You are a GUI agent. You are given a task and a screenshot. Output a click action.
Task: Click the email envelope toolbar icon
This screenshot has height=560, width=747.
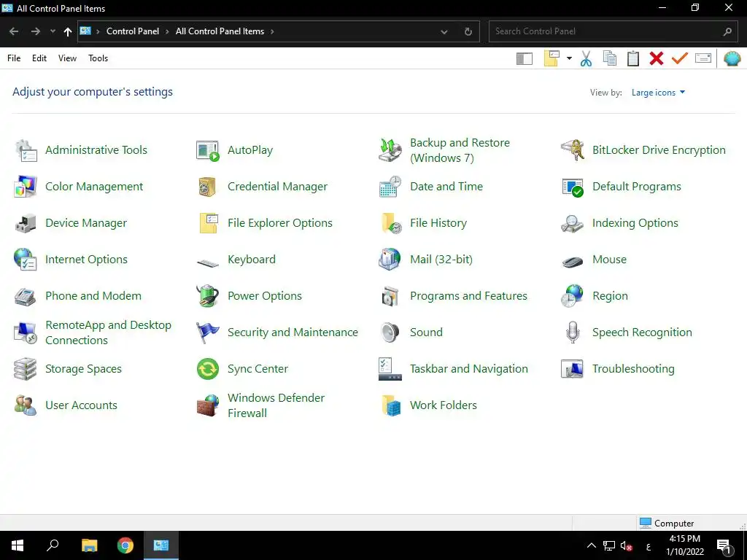[x=703, y=58]
